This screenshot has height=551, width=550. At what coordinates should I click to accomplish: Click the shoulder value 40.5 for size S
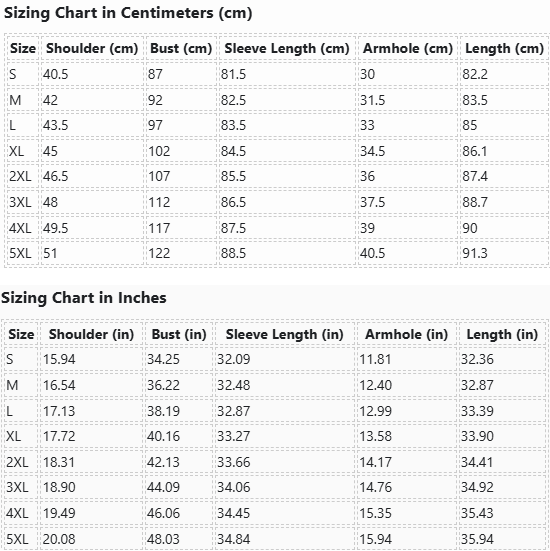pos(56,74)
